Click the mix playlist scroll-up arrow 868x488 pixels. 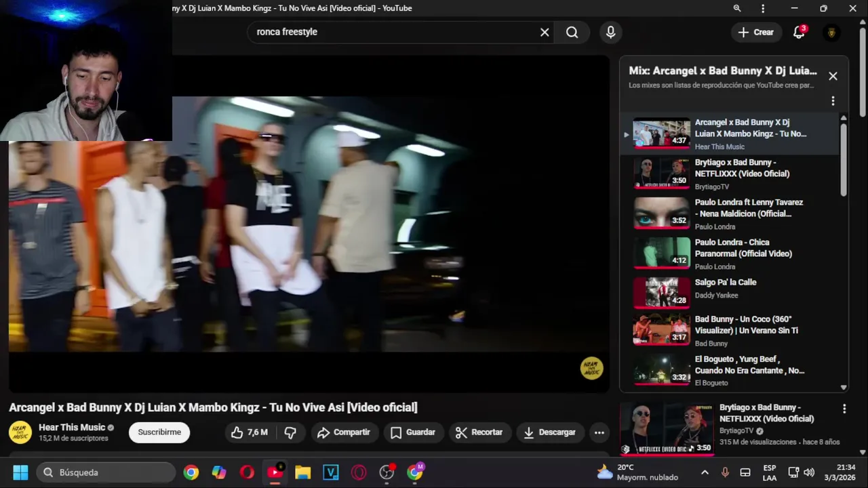click(x=844, y=118)
